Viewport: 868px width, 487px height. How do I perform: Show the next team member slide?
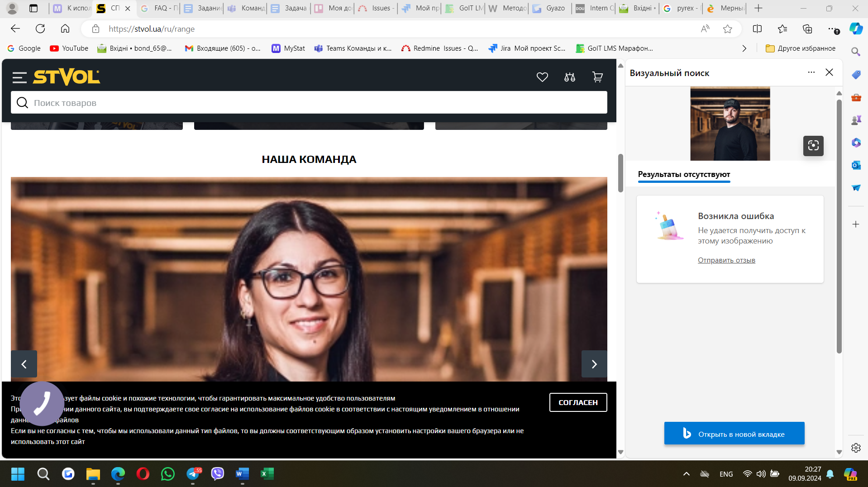tap(594, 364)
